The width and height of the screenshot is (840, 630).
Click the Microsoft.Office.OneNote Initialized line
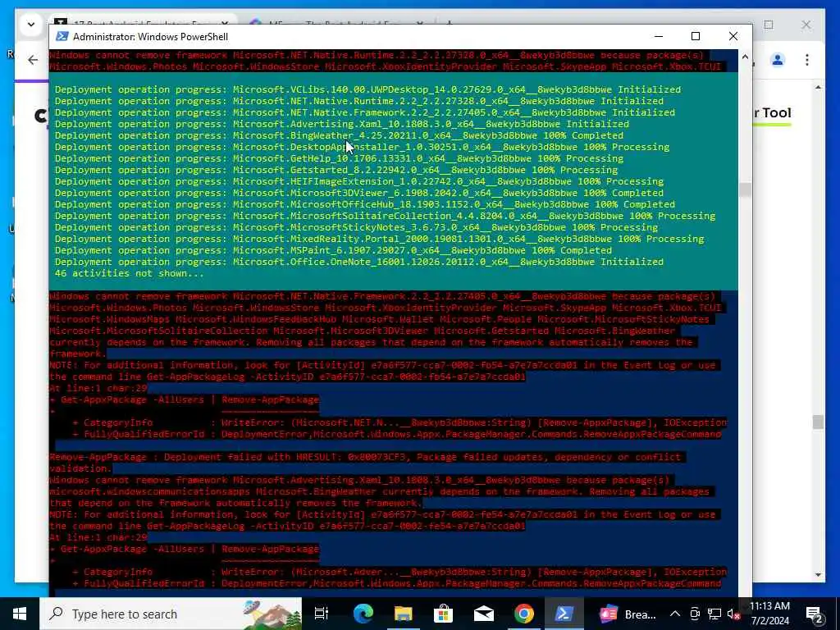click(359, 262)
